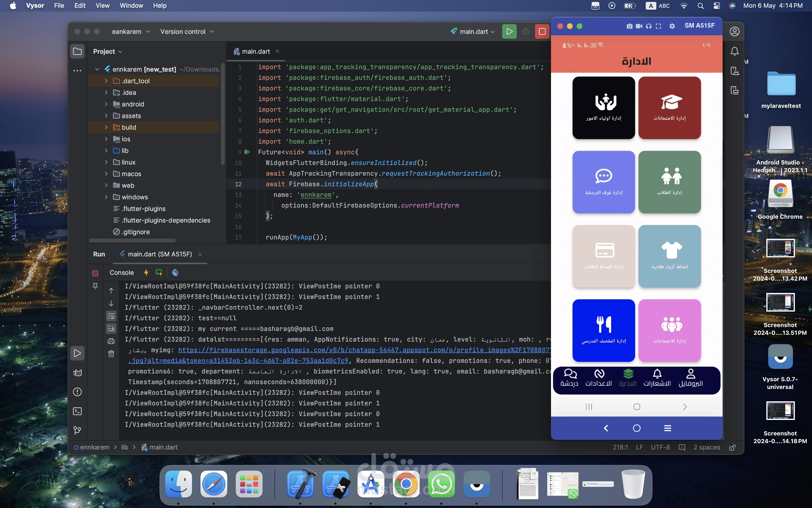Viewport: 812px width, 508px height.
Task: Expand the android folder
Action: 106,104
